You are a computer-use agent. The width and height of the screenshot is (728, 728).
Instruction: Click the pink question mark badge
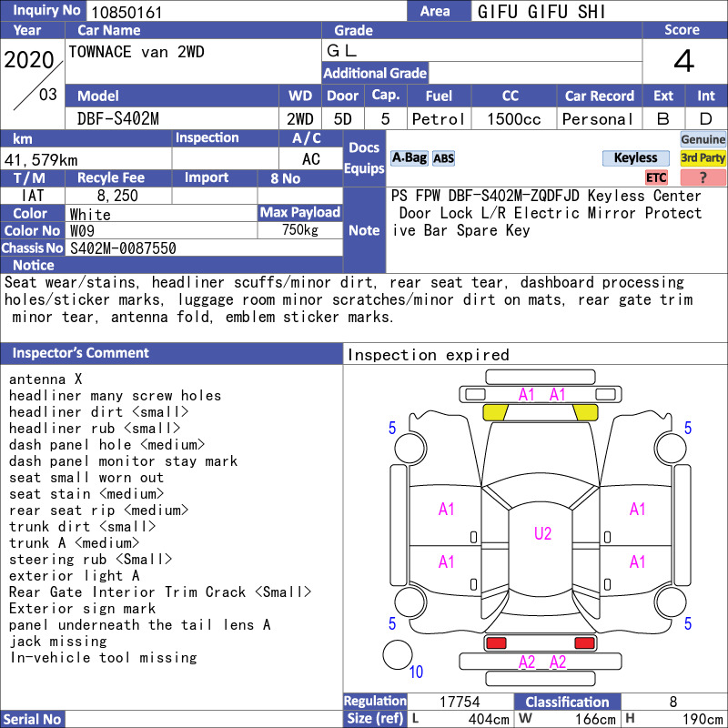[703, 177]
